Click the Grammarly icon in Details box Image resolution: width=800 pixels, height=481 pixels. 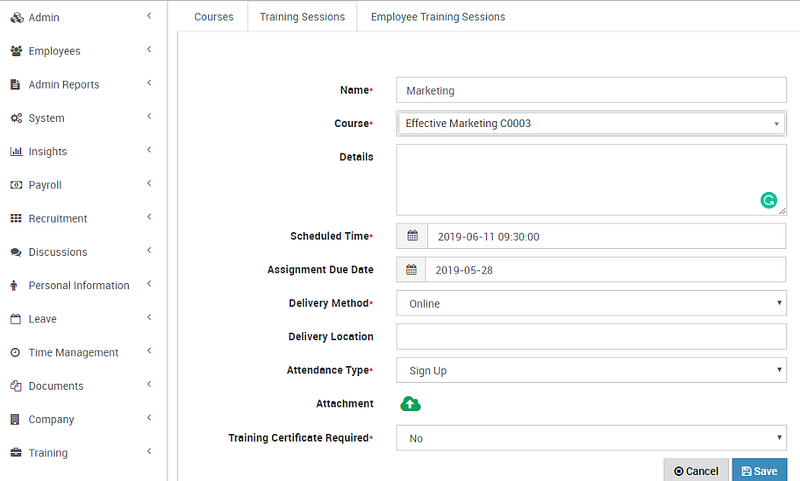point(768,200)
